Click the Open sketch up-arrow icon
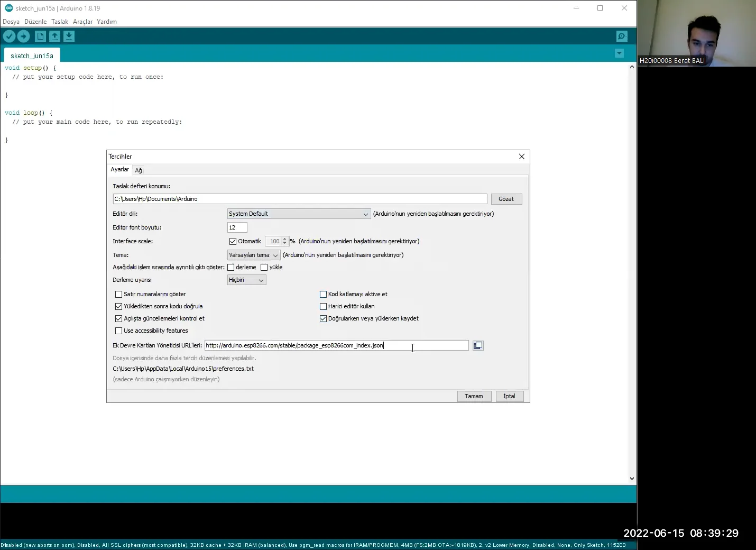 pos(54,36)
